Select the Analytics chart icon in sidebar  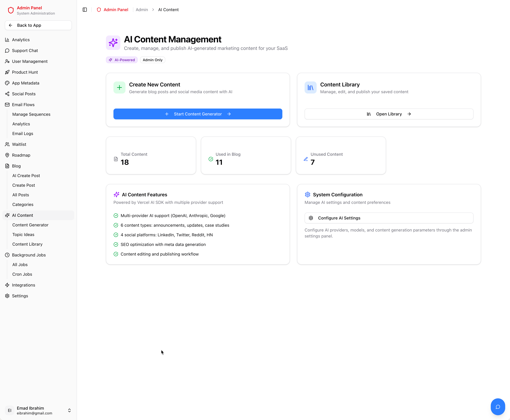point(7,40)
